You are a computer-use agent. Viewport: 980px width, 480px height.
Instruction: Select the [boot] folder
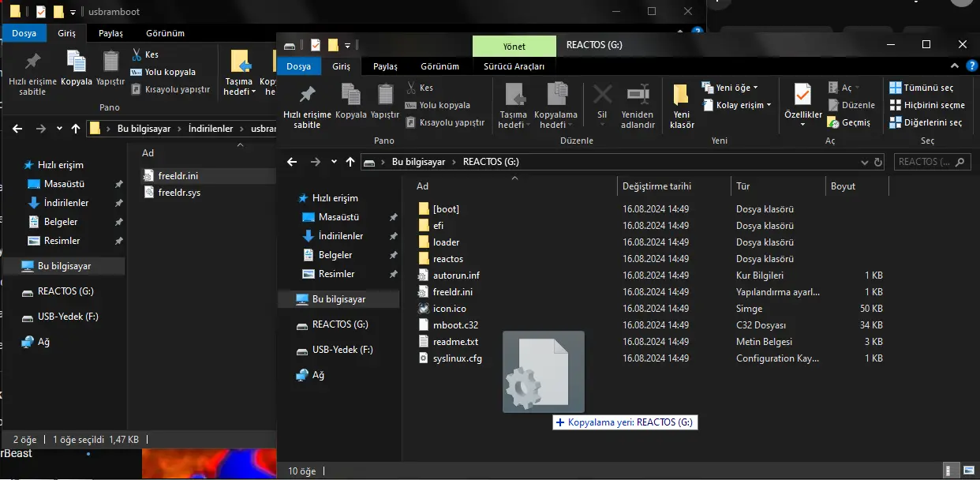(446, 209)
